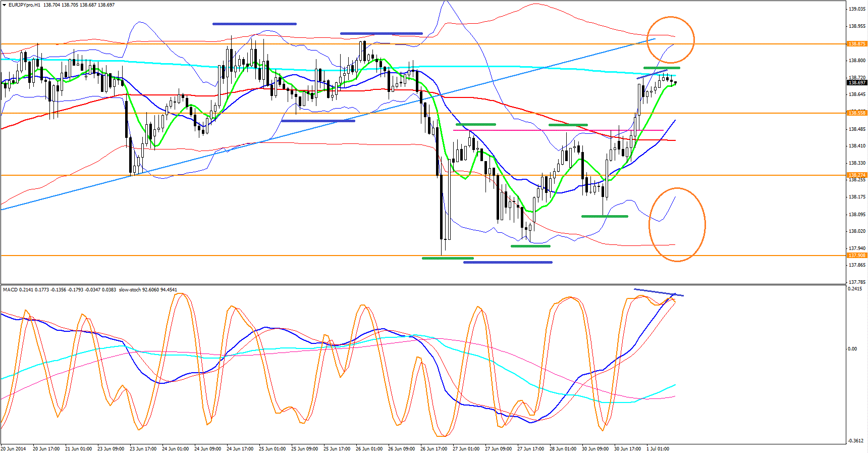Screen dimensions: 868x453
Task: Click the 138.800 price scale label
Action: [857, 61]
